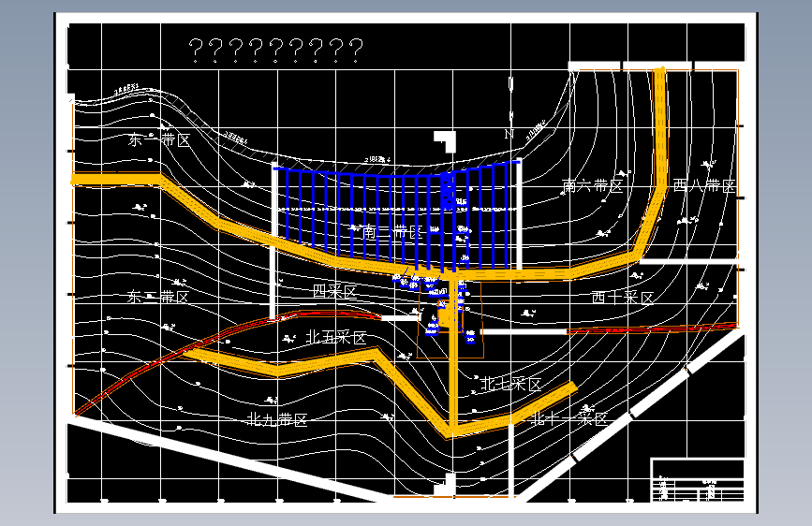Select the 东三带区 zone label
Viewport: 812px width, 526px height.
click(158, 297)
